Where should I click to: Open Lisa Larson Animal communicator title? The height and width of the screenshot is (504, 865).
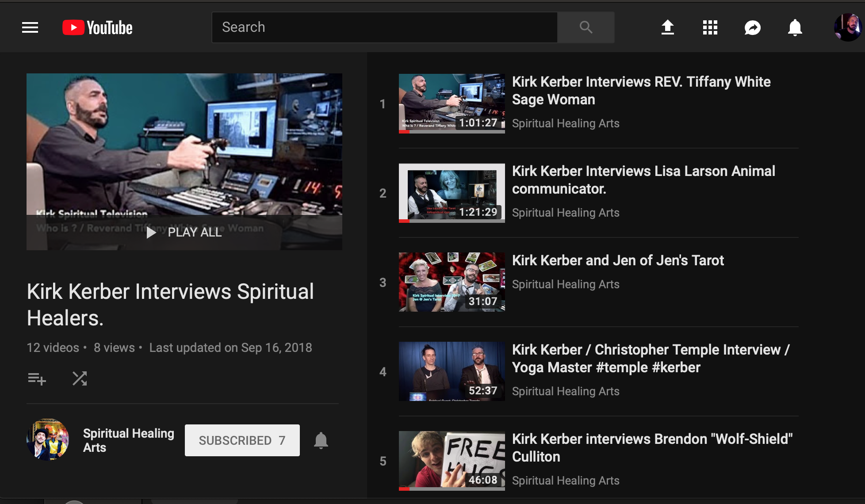point(643,180)
